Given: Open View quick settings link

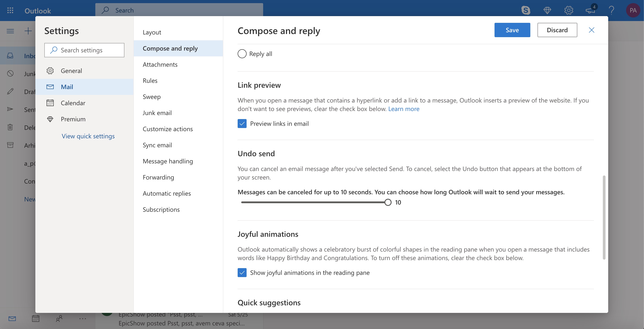Looking at the screenshot, I should coord(88,136).
